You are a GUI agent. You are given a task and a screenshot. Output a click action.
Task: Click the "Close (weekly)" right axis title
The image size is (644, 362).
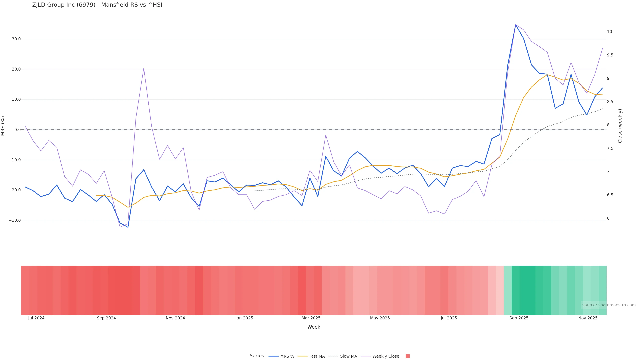click(620, 126)
